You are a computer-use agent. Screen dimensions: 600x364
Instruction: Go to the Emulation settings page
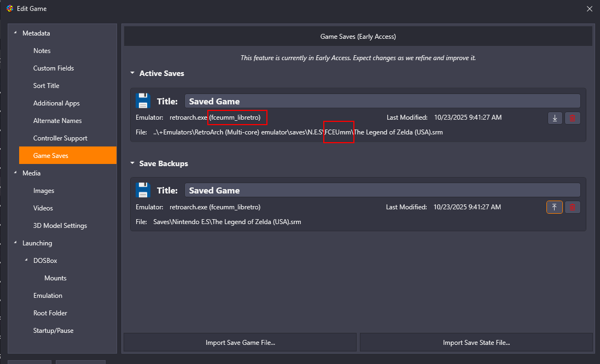[x=48, y=296]
